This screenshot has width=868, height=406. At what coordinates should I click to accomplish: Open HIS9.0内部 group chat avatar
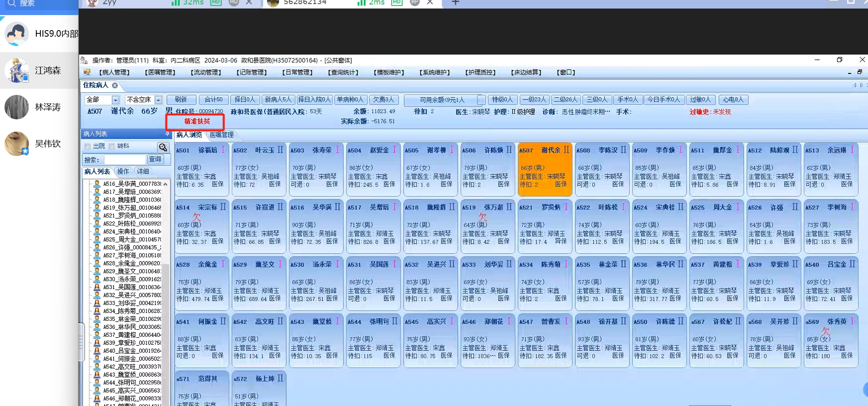coord(17,33)
